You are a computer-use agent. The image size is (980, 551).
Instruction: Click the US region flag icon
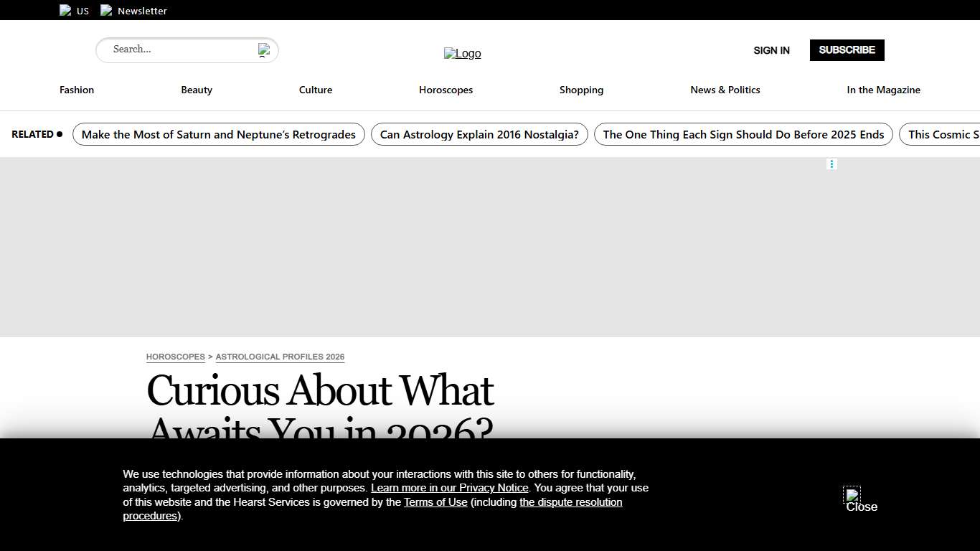point(65,10)
